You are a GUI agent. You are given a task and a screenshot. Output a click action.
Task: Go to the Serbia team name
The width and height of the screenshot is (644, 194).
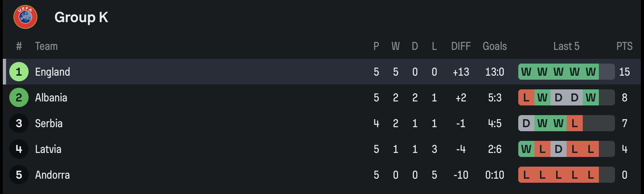(x=48, y=123)
